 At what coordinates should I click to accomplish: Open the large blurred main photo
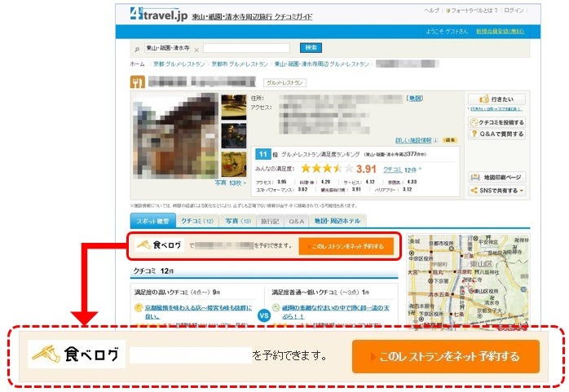point(175,136)
